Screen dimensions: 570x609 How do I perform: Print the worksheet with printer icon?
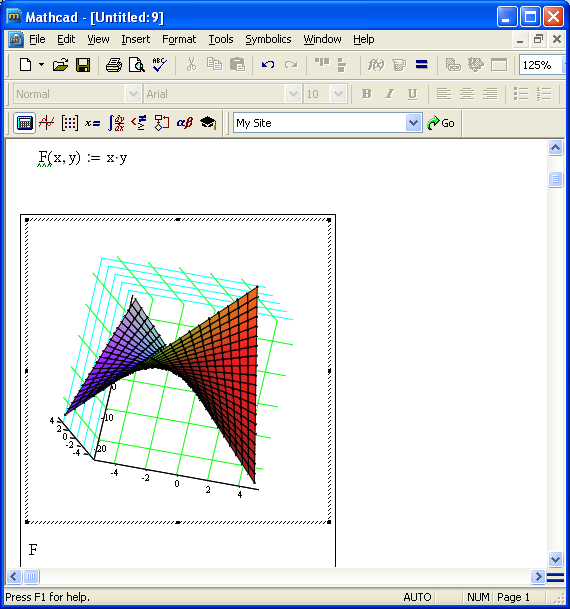(x=114, y=64)
